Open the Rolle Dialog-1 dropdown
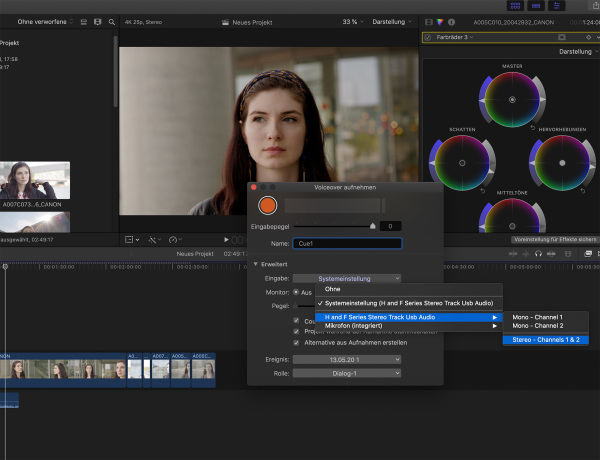This screenshot has height=460, width=600. coord(347,373)
